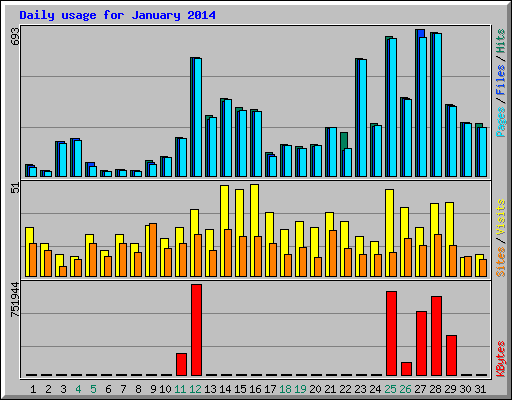
Task: Click the 'Daily usage for January 2014' title
Action: click(x=117, y=15)
